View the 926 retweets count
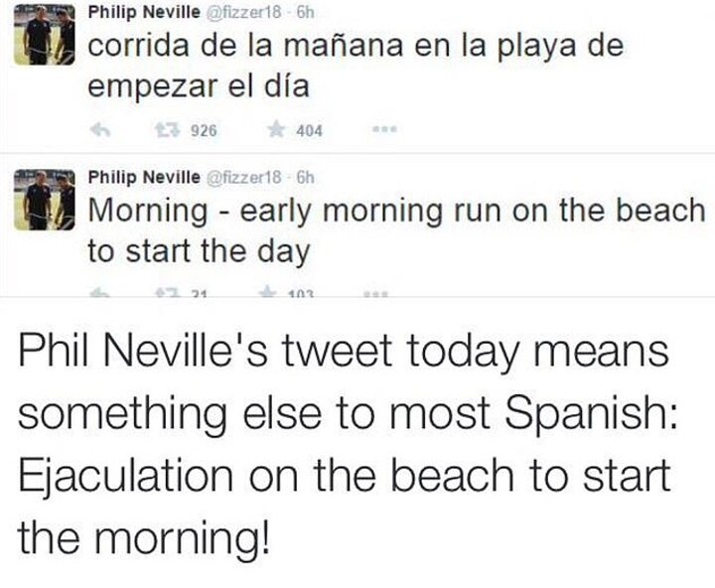The width and height of the screenshot is (715, 588). (x=191, y=129)
